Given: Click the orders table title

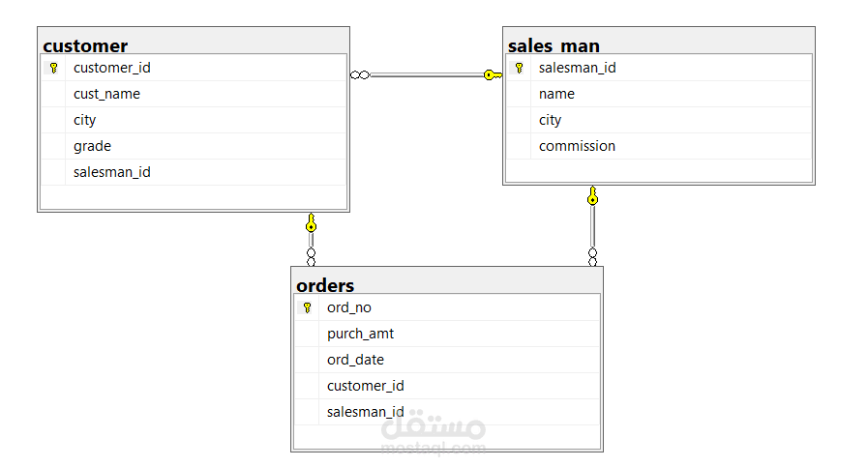Looking at the screenshot, I should (446, 285).
